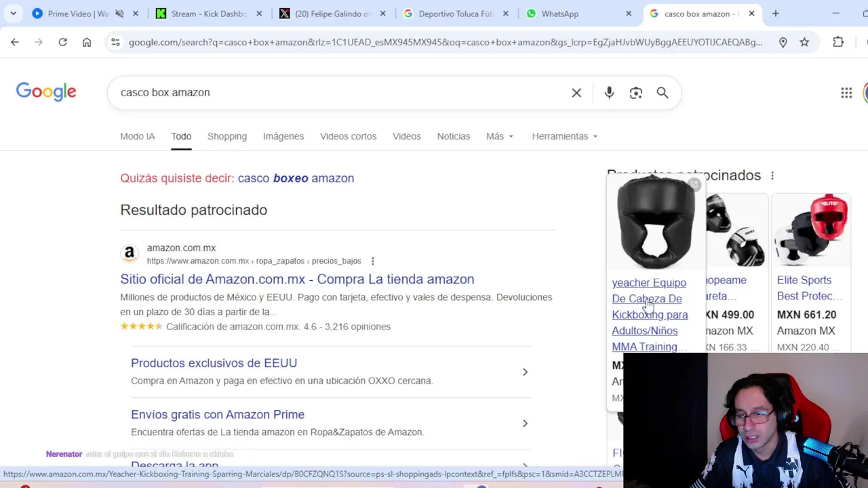Close the WhatsApp tab

pos(629,14)
